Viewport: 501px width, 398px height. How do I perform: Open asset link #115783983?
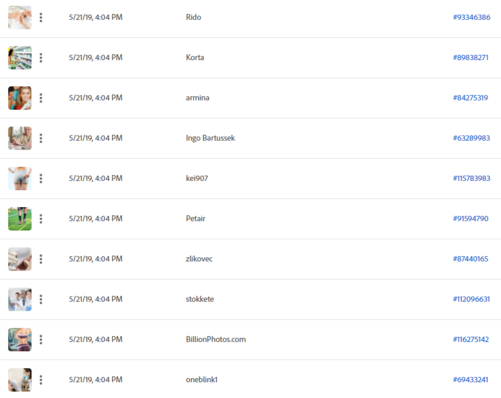coord(472,178)
